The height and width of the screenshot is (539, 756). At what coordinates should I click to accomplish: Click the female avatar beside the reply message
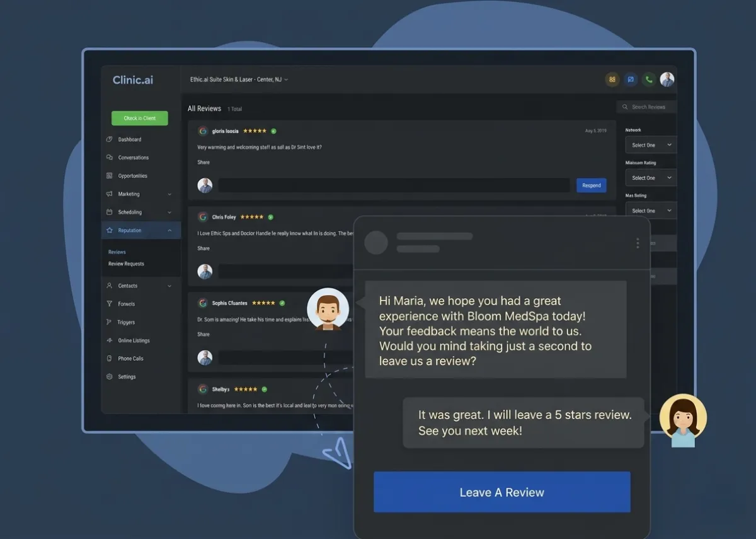tap(683, 420)
